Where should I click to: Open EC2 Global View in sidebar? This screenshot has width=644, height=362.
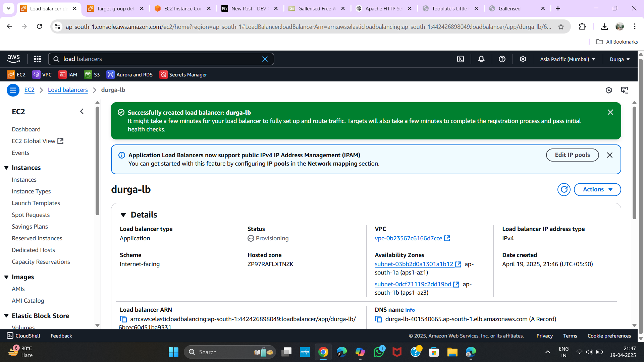click(38, 141)
